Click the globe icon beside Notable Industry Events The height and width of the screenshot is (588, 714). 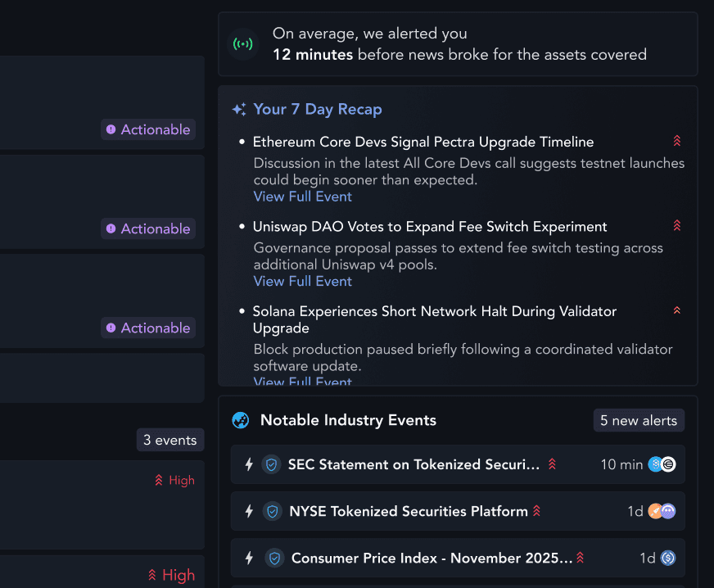pos(241,420)
